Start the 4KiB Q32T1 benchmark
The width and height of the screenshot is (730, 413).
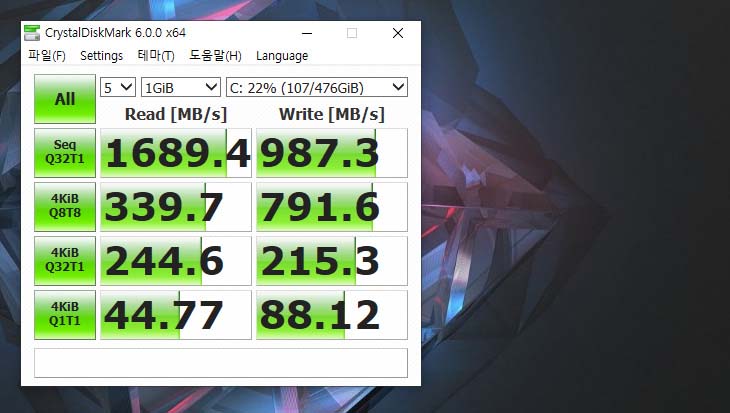[65, 261]
